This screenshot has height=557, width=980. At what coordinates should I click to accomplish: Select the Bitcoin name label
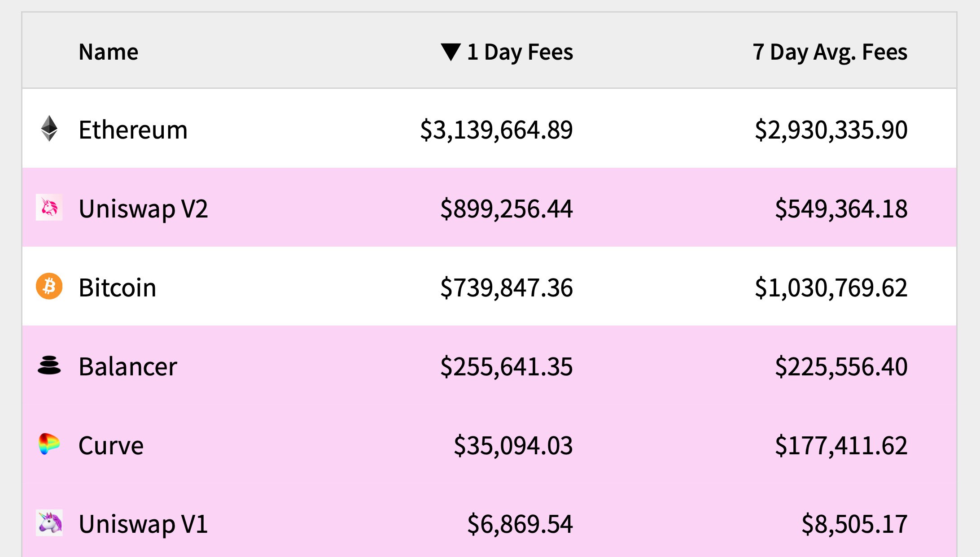pyautogui.click(x=118, y=287)
